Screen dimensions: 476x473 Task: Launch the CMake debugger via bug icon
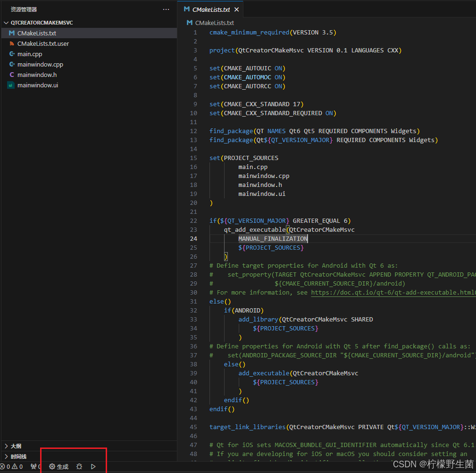pyautogui.click(x=79, y=466)
